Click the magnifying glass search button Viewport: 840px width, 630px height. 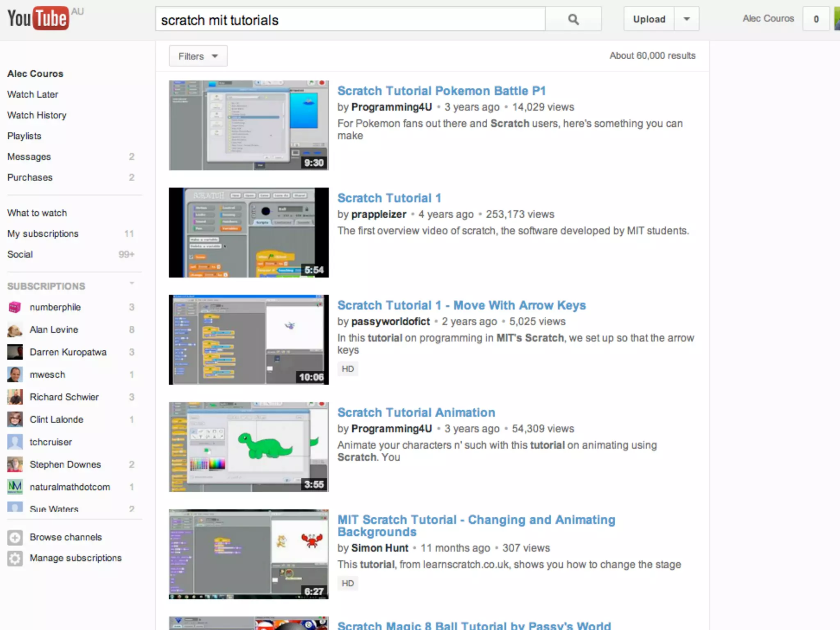573,19
